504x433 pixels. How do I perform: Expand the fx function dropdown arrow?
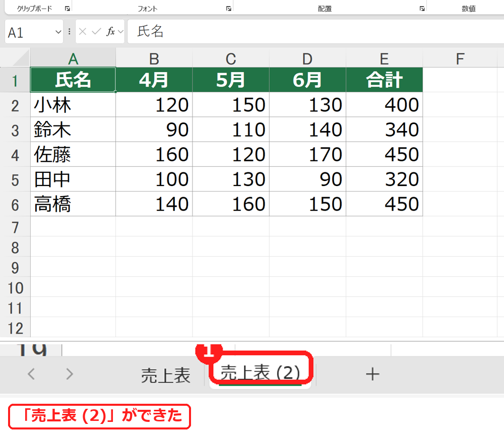120,31
